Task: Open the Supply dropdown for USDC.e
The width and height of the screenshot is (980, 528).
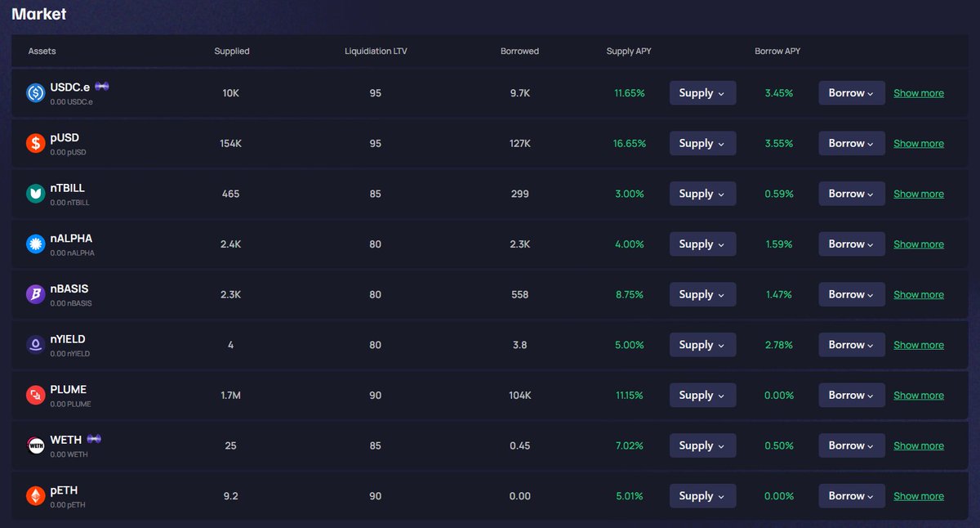Action: [702, 93]
